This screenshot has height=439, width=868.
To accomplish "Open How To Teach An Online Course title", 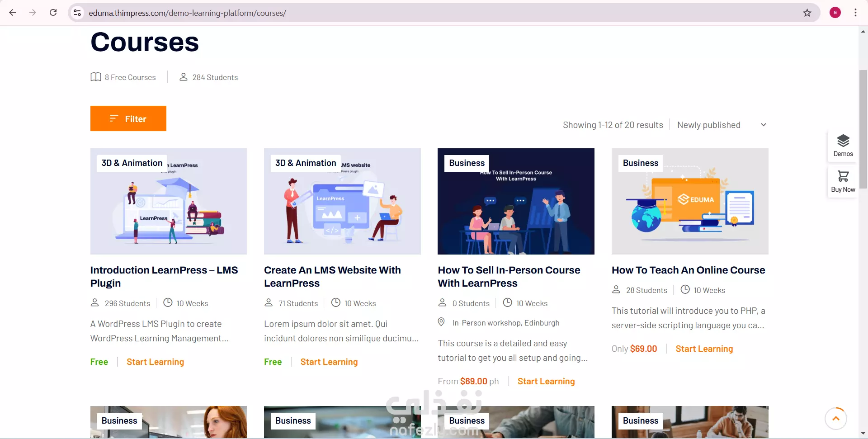I will click(688, 270).
